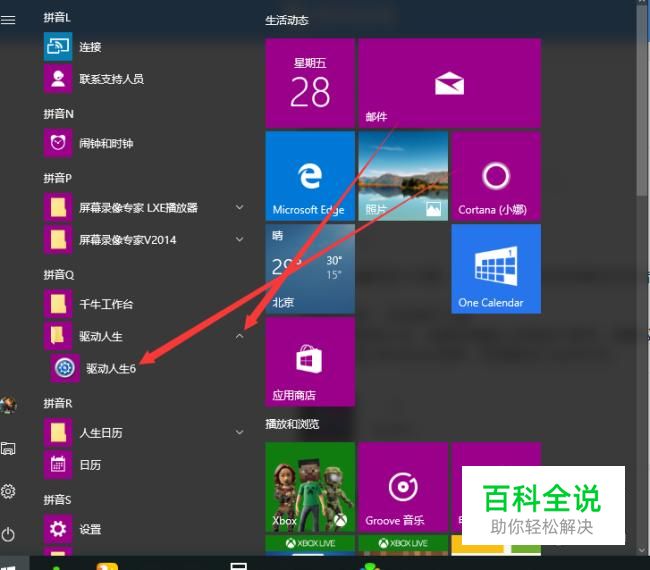650x570 pixels.
Task: Click the 拼音Q section header
Action: [x=58, y=274]
